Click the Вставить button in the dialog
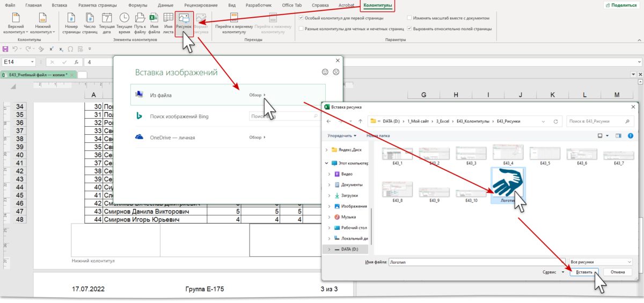 tap(584, 272)
